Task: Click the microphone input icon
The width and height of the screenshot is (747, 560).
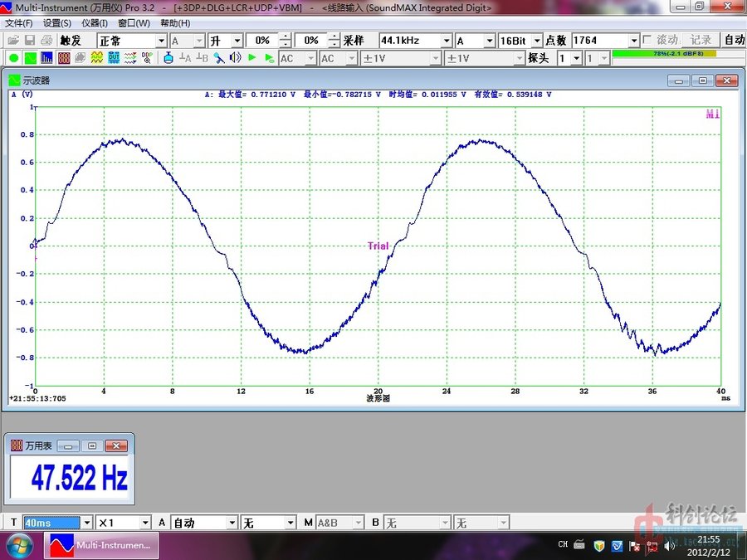Action: tap(218, 58)
